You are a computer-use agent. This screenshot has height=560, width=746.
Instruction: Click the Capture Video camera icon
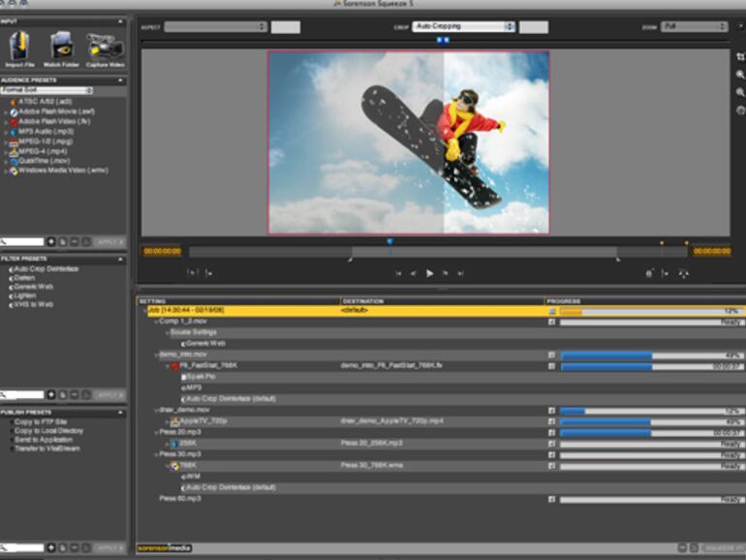click(x=104, y=47)
